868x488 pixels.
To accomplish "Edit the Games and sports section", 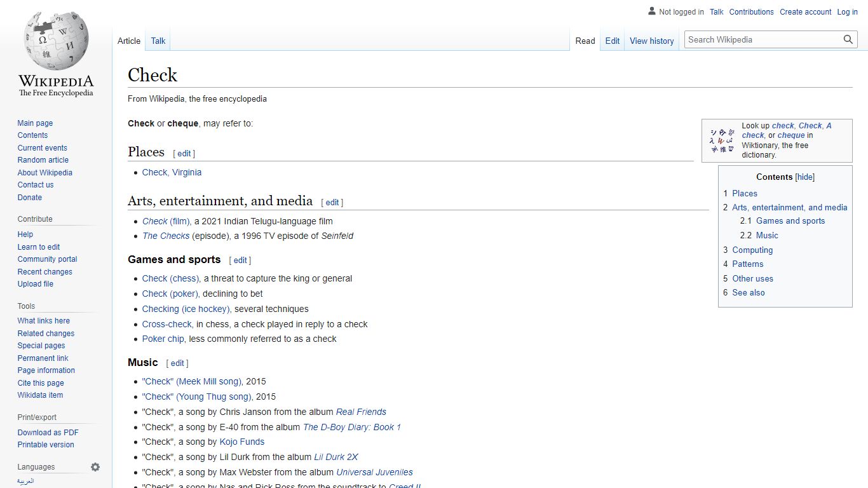I will tap(240, 261).
